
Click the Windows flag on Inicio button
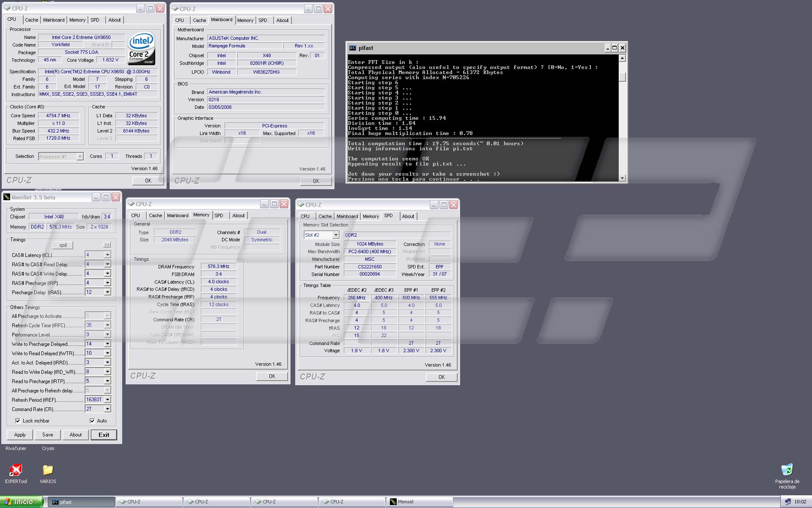[8, 502]
